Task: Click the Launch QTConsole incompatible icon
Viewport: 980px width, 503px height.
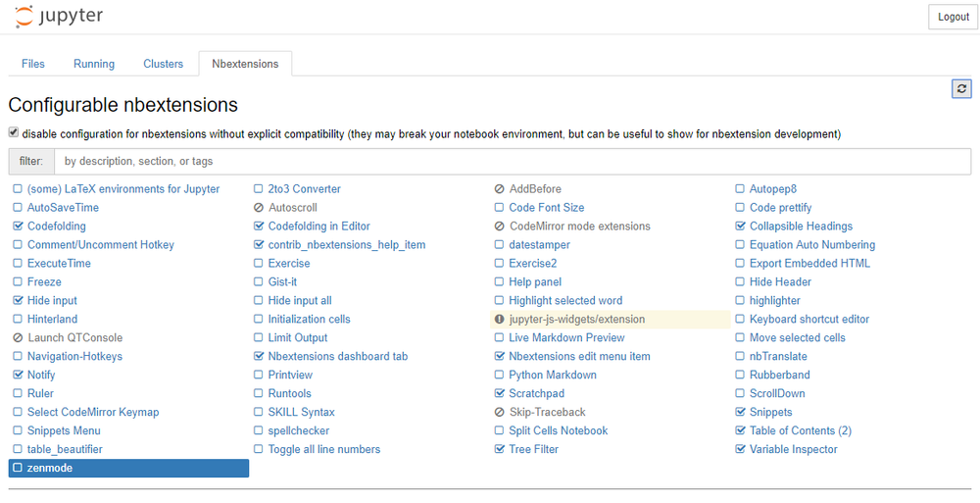Action: (x=18, y=338)
